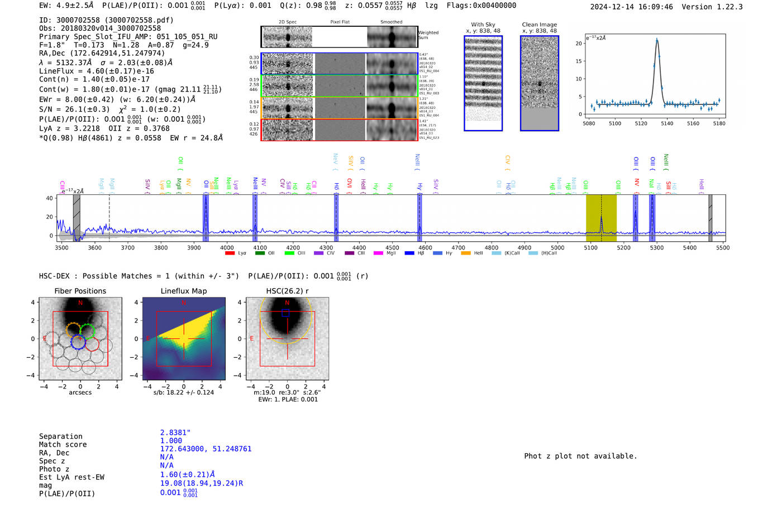The image size is (782, 532).
Task: Open the Clean Image cutout
Action: click(540, 83)
